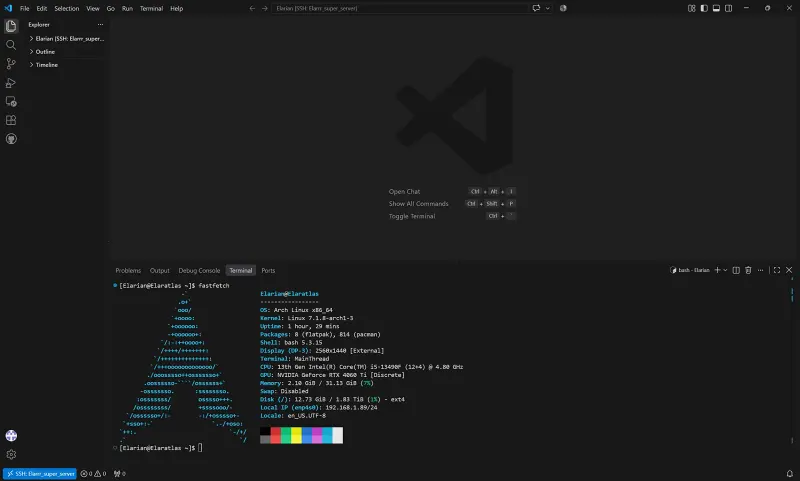Open the Extensions view icon
Screen dimensions: 800x481
pos(11,120)
